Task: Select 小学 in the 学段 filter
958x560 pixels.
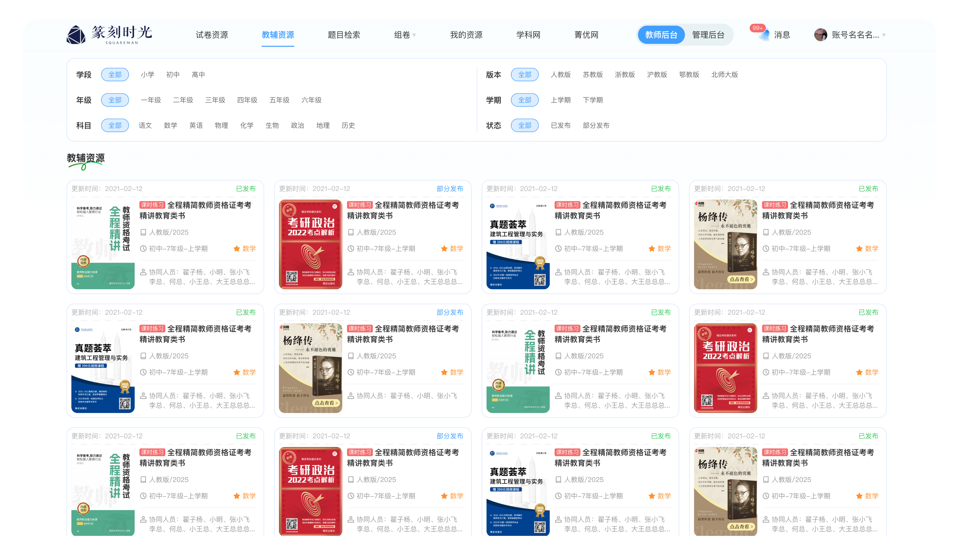Action: click(148, 75)
